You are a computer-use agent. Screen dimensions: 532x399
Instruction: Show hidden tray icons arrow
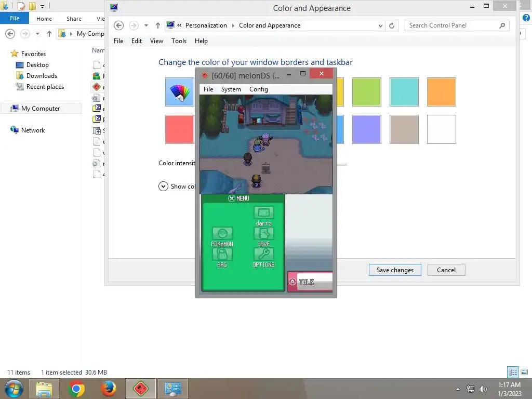click(458, 389)
